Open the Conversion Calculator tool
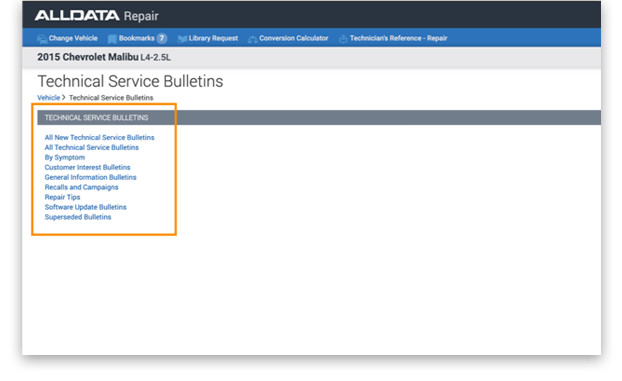The image size is (622, 381). click(x=294, y=38)
